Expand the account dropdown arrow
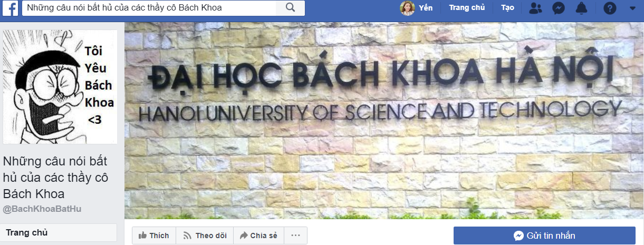The height and width of the screenshot is (245, 644). click(x=632, y=8)
